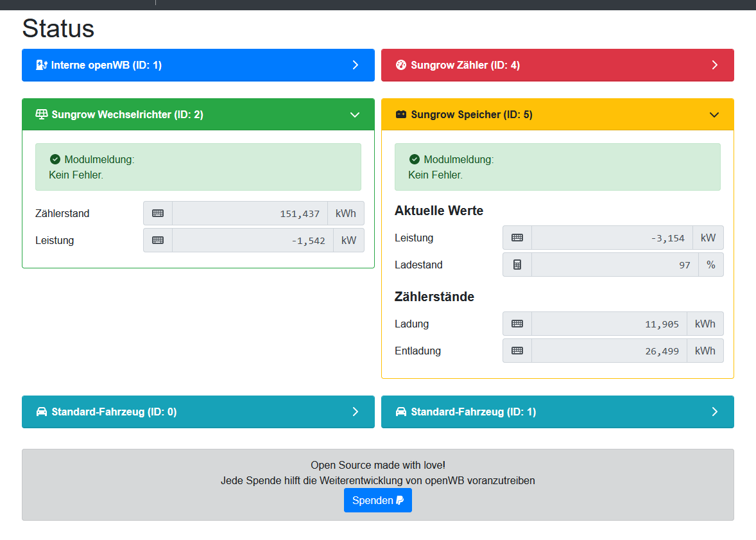Collapse the Sungrow Speicher (ID: 5) card
The height and width of the screenshot is (540, 756).
tap(714, 115)
